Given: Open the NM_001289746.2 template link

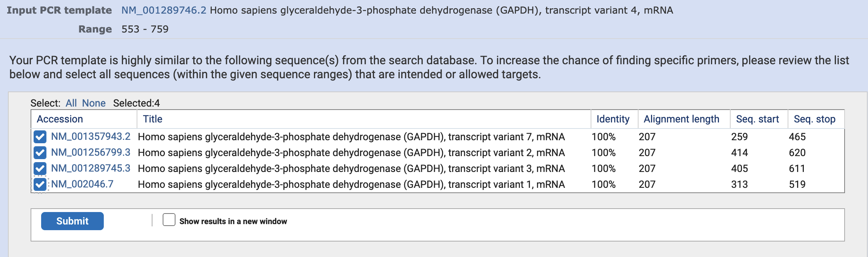Looking at the screenshot, I should pos(164,10).
